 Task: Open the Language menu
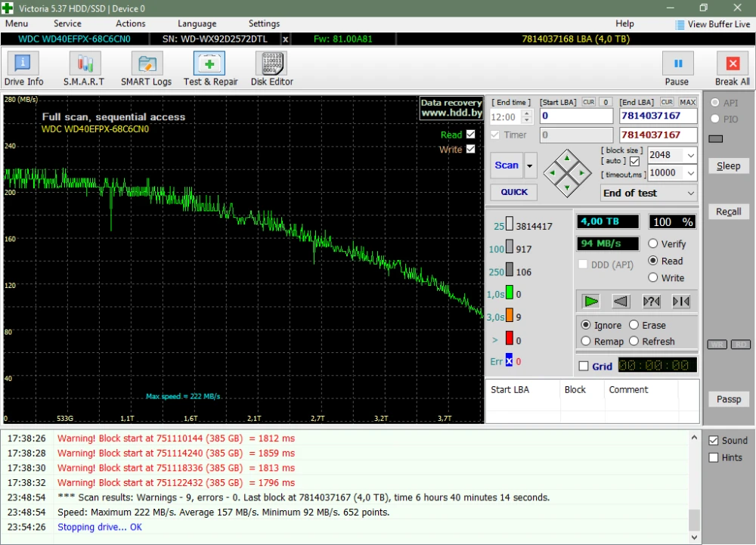click(197, 24)
